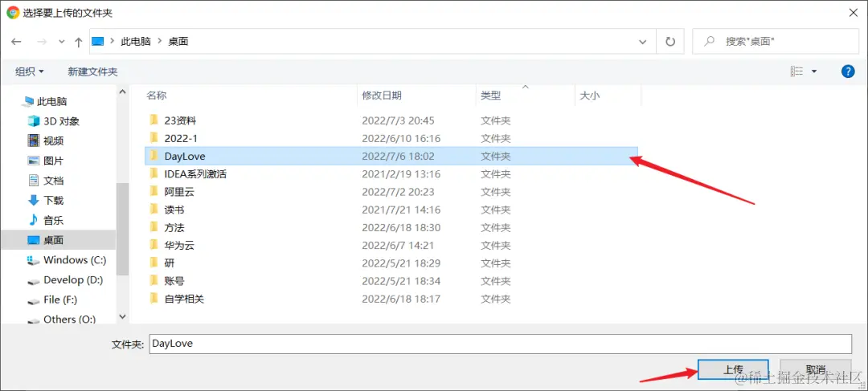Expand the address bar history dropdown
The height and width of the screenshot is (391, 868).
point(643,42)
